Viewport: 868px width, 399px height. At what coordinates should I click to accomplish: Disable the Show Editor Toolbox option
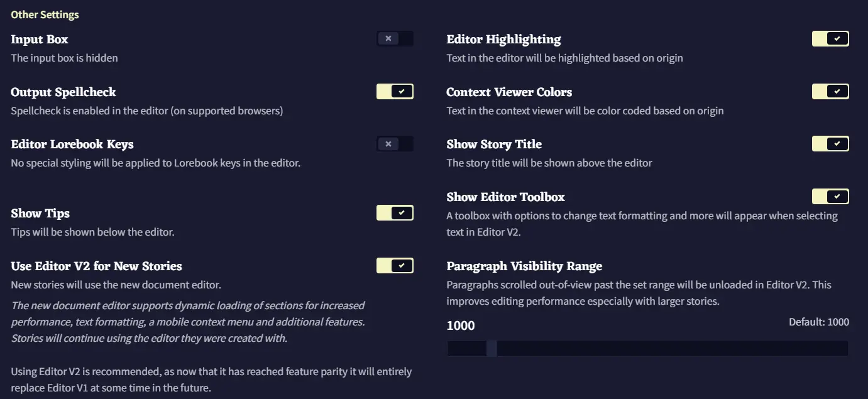click(x=830, y=196)
